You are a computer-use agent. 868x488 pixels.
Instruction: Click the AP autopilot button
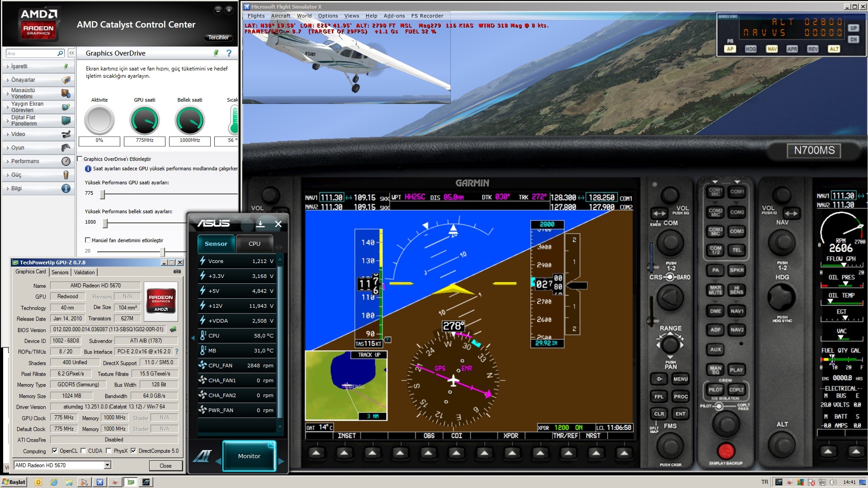pos(730,49)
